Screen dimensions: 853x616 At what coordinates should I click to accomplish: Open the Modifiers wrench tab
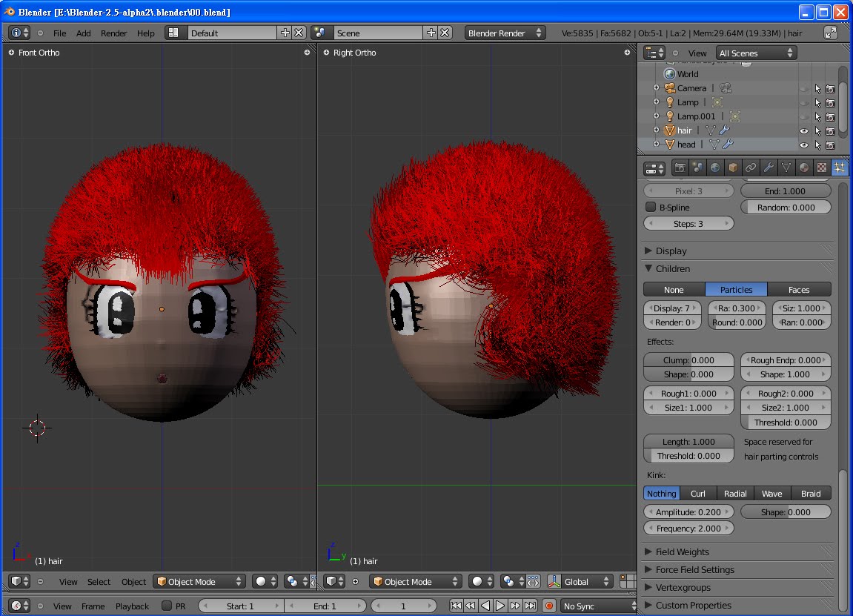(x=769, y=168)
